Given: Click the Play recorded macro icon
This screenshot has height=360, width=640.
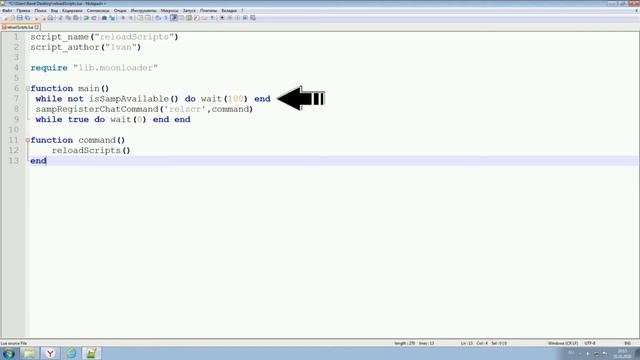Looking at the screenshot, I should (x=238, y=18).
